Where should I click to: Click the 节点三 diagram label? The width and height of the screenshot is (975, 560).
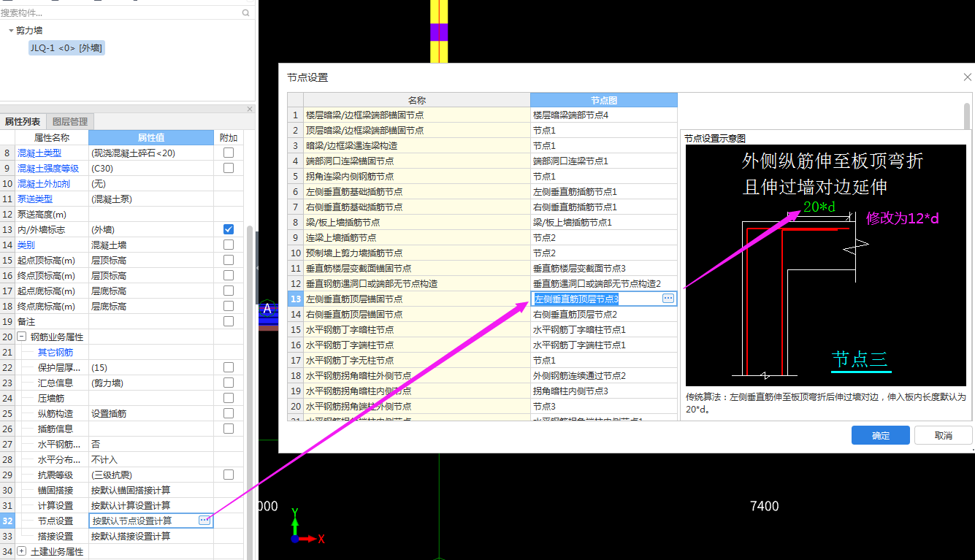[x=860, y=359]
